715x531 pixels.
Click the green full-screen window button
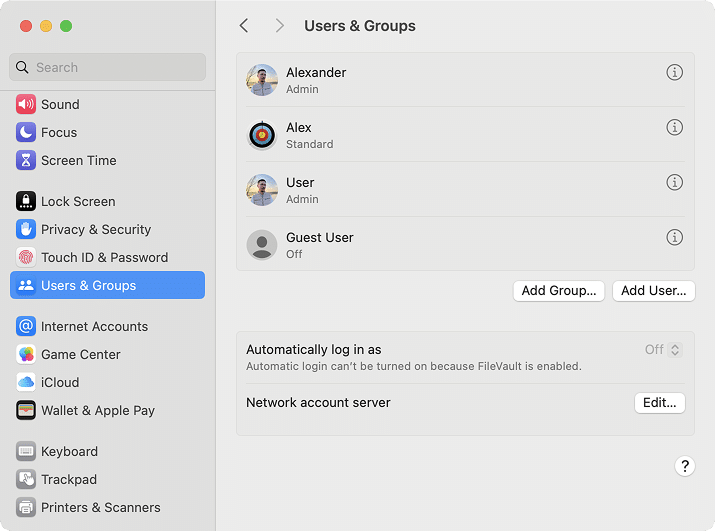point(66,26)
